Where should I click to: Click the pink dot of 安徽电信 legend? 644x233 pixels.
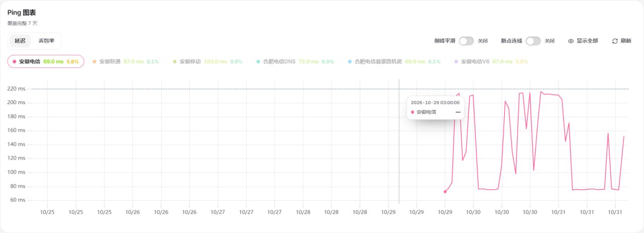click(15, 61)
